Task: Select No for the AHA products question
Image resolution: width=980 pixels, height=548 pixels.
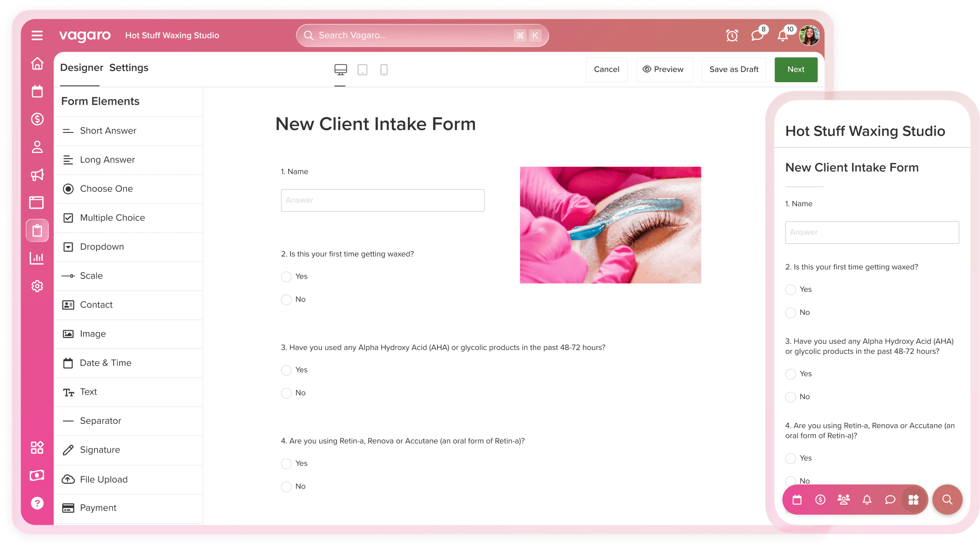Action: pyautogui.click(x=286, y=393)
